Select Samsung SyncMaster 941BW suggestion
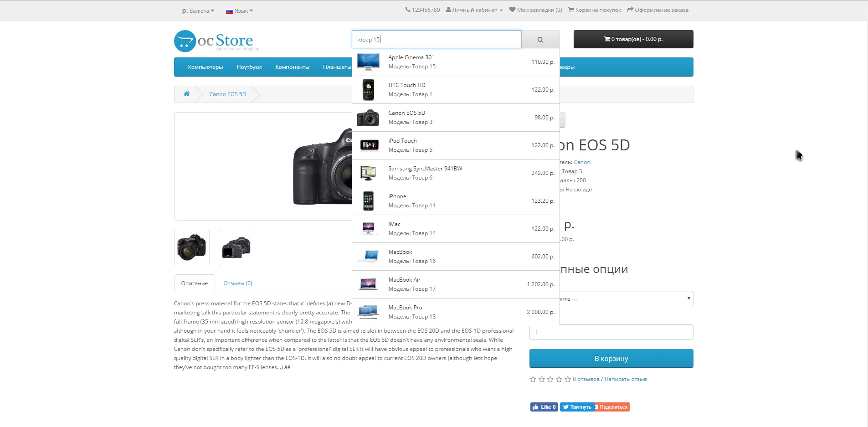This screenshot has height=427, width=868. coord(456,173)
